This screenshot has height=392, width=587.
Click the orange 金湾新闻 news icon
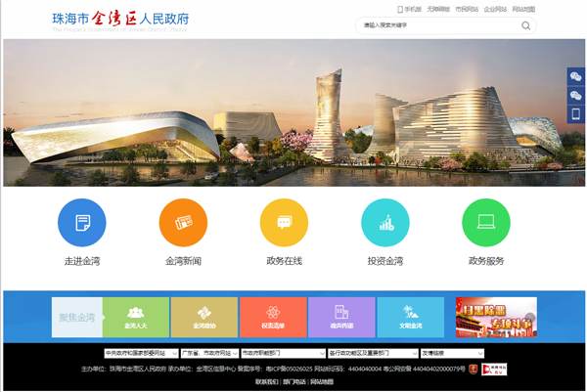point(183,222)
